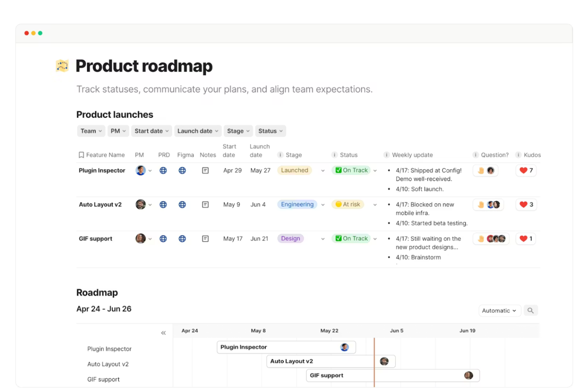Expand stage chevron for Plugin Inspector row

[323, 171]
